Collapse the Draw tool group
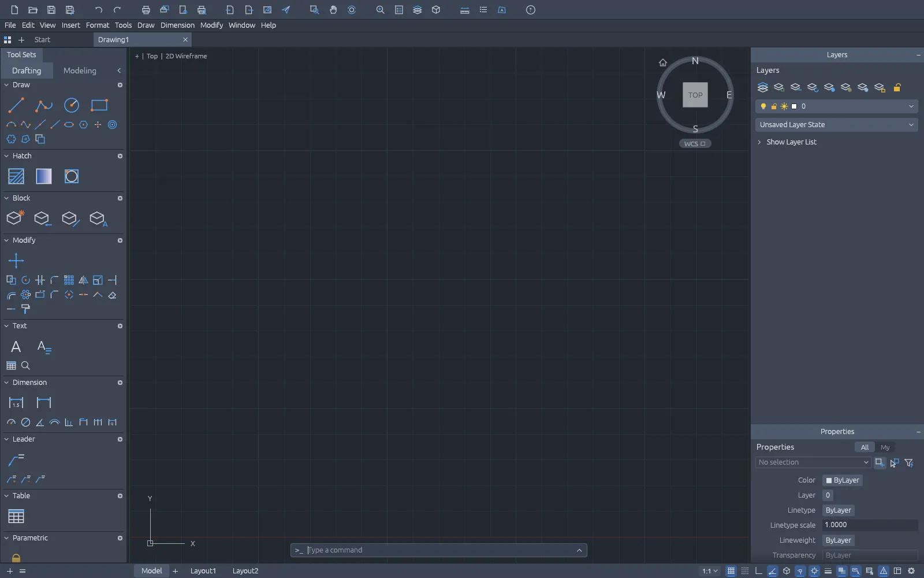The width and height of the screenshot is (924, 578). pos(6,85)
